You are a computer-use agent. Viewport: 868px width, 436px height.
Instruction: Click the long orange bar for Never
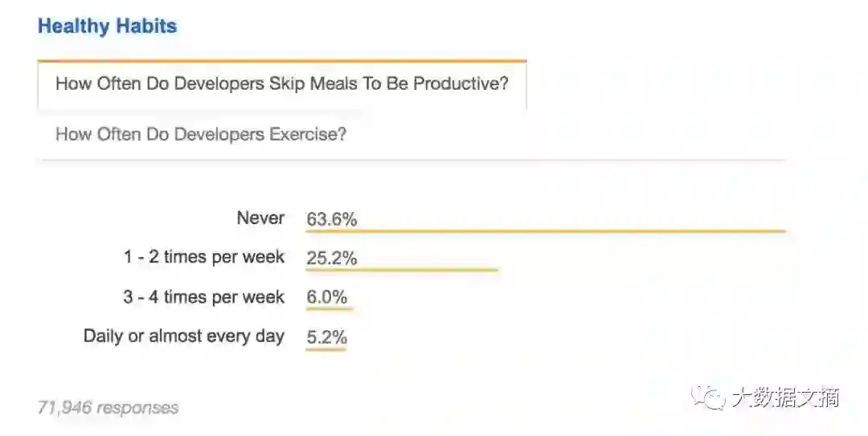(545, 231)
